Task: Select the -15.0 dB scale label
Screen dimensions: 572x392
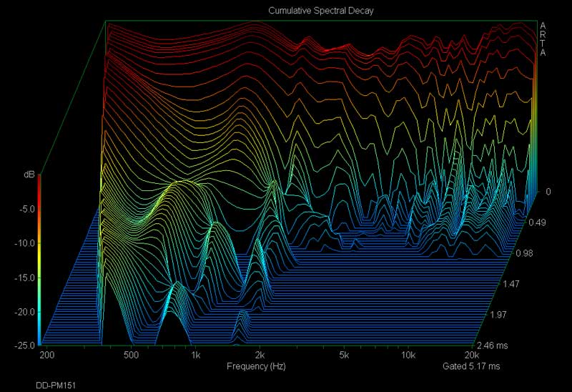Action: pyautogui.click(x=26, y=278)
